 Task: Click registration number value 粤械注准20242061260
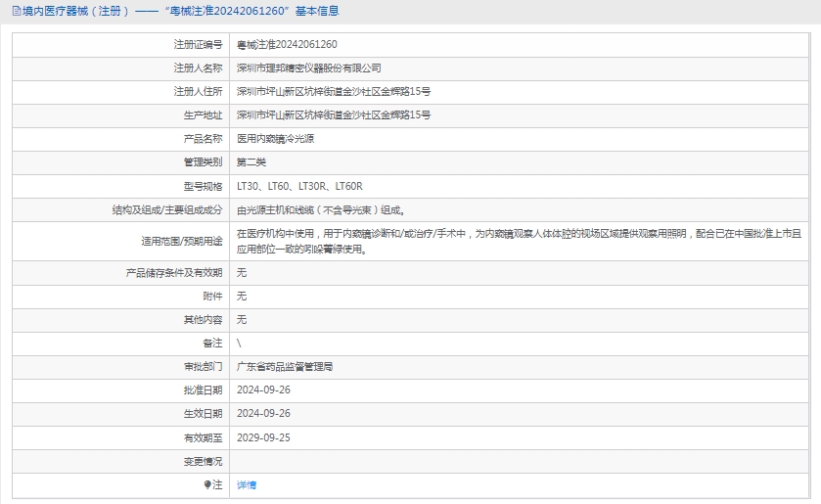[287, 44]
